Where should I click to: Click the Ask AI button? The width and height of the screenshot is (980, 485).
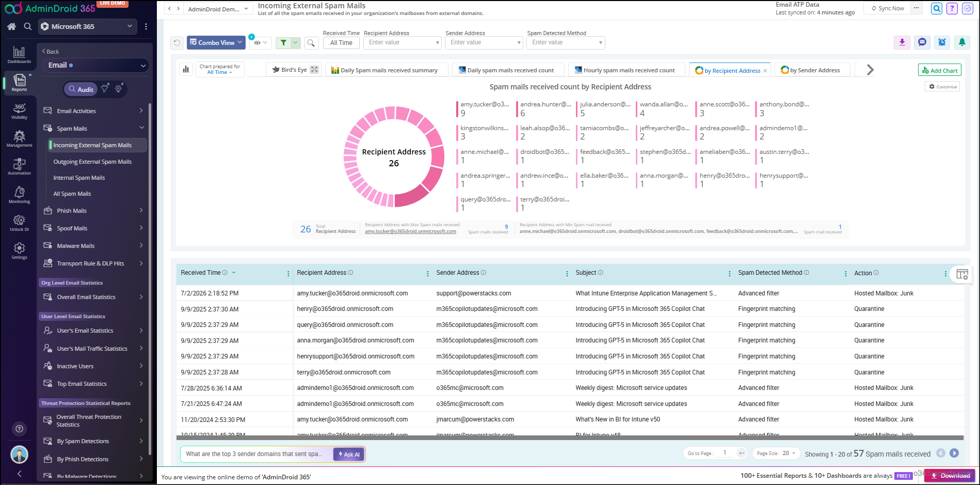point(349,455)
